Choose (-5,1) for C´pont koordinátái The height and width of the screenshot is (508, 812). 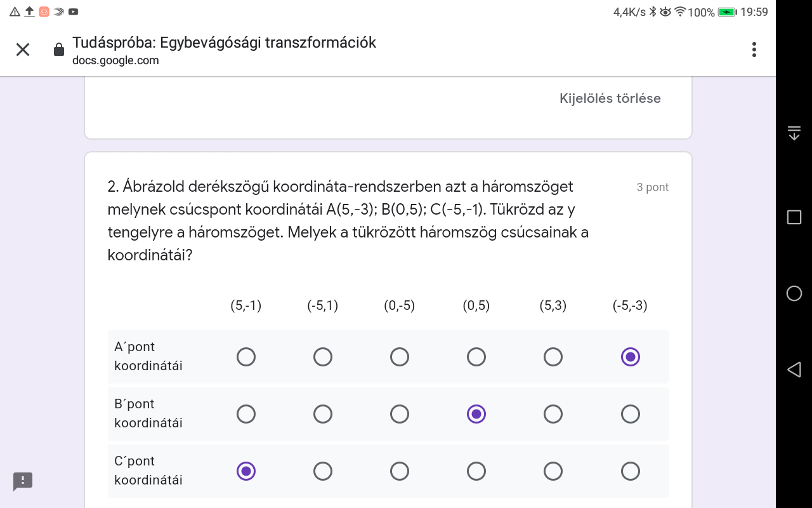click(x=323, y=471)
